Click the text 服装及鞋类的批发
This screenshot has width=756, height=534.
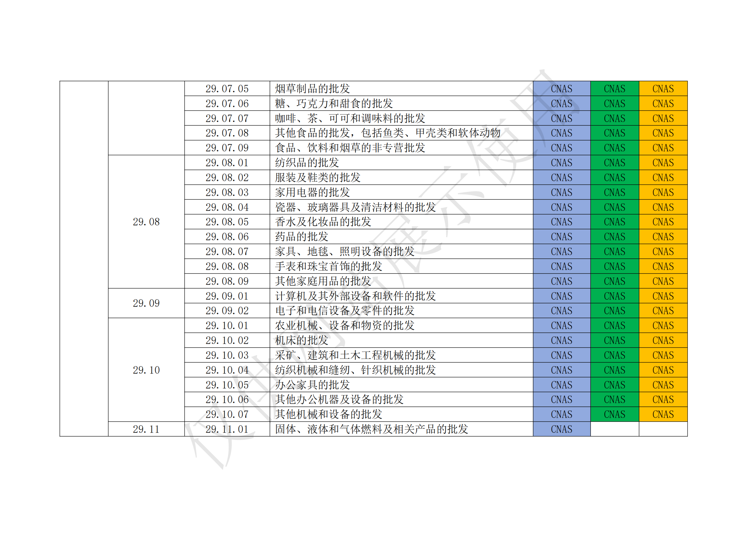click(318, 177)
